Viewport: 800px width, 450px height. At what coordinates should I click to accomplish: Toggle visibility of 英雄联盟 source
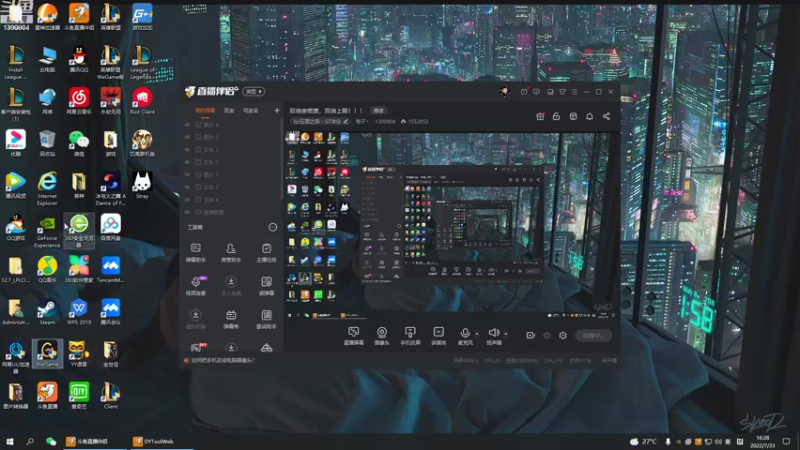coord(187,212)
